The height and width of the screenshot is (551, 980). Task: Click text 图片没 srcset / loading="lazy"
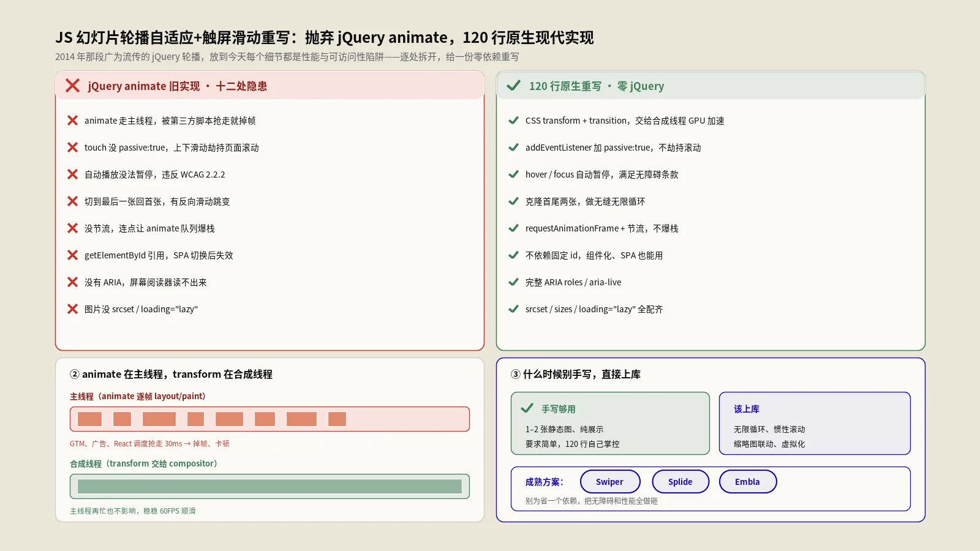coord(141,310)
